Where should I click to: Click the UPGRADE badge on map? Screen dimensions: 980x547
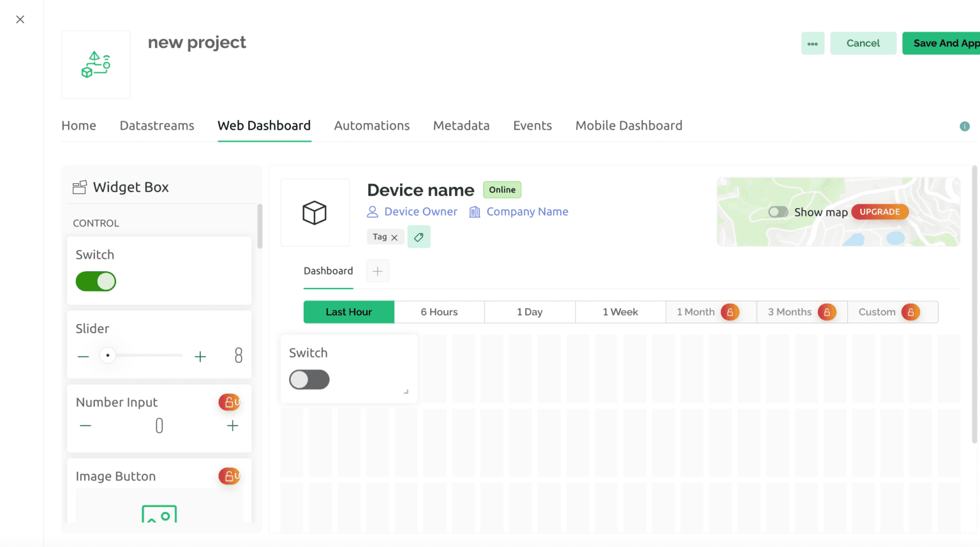(880, 212)
